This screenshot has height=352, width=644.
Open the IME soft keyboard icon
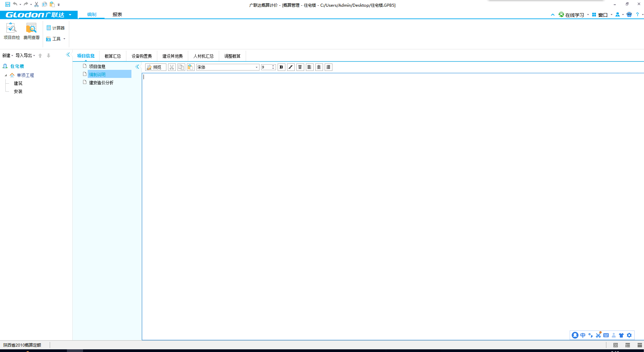(606, 335)
